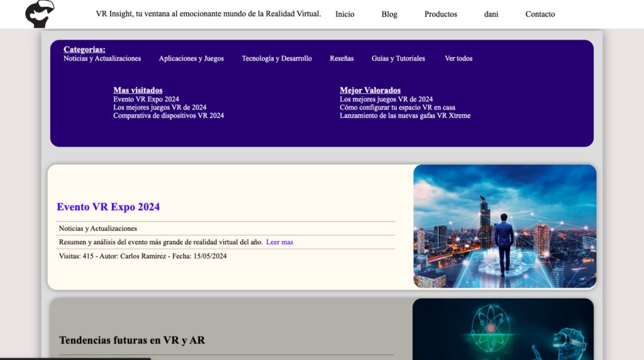Open Evento VR Expo 2024 under Mas visitados
Viewport: 644px width, 360px height.
click(146, 99)
